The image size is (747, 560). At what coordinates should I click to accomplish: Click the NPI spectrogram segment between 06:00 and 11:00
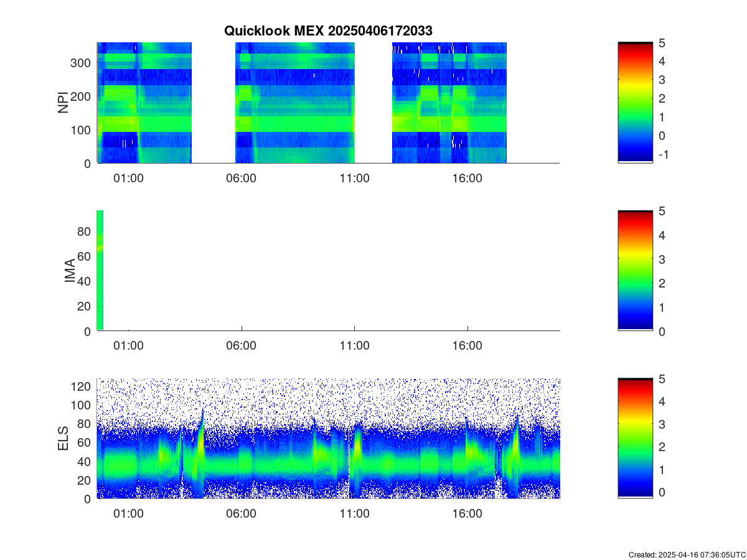(295, 103)
